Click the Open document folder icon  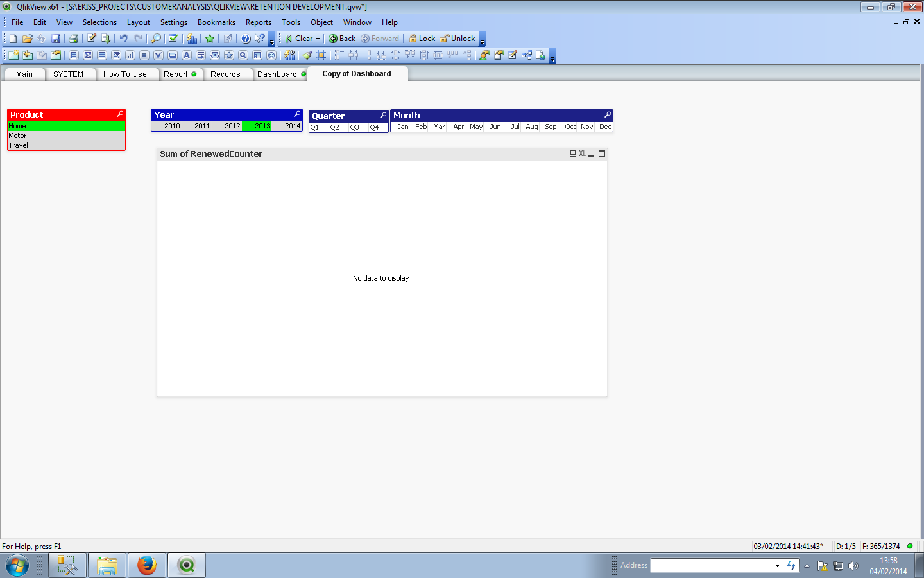click(27, 39)
